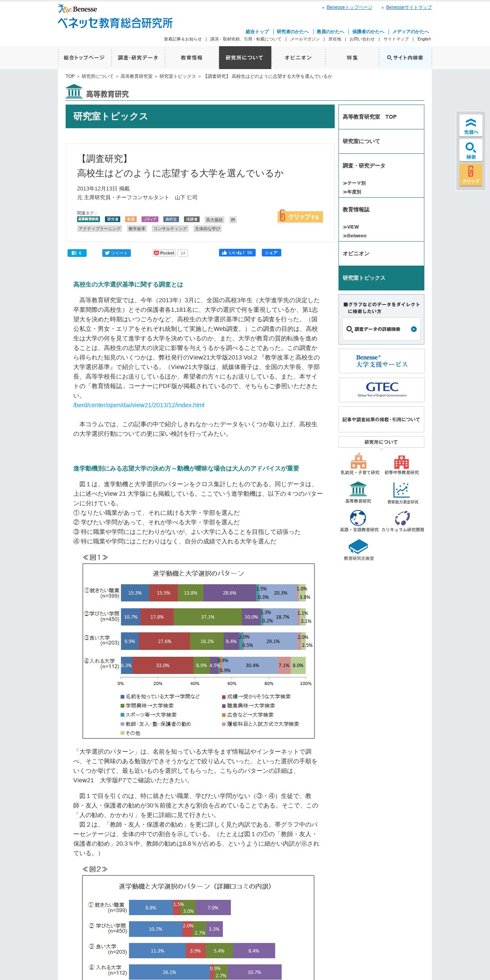Open sidebar 研究室トピックス item

point(381,278)
